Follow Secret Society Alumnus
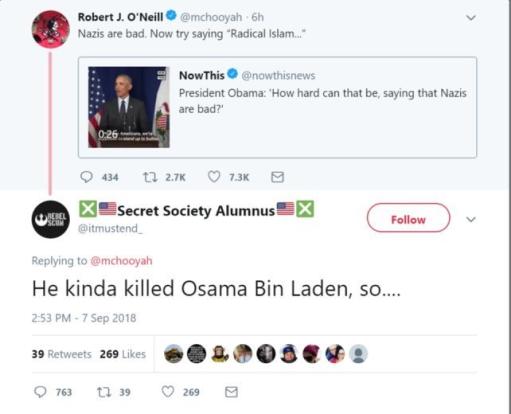 coord(408,218)
